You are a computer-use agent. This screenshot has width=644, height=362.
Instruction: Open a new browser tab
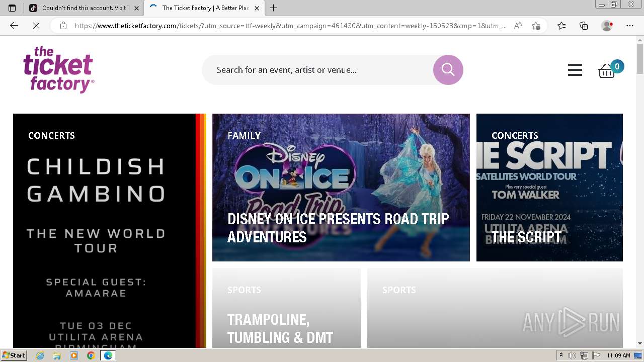pos(273,8)
